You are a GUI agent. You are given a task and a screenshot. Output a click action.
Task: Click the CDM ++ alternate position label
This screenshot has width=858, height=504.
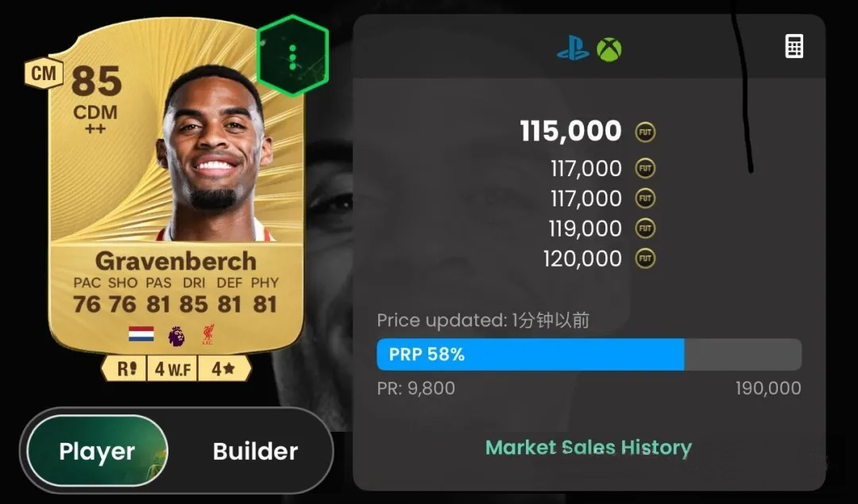coord(95,119)
